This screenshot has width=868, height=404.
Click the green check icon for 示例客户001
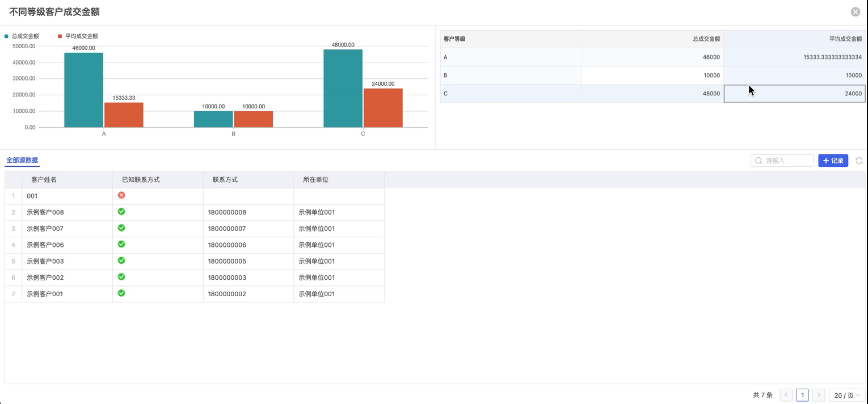tap(121, 293)
